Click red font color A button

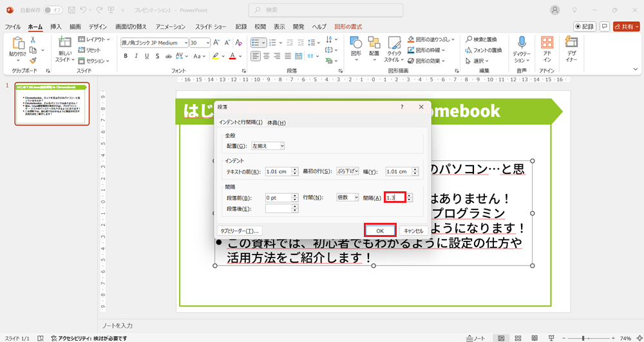point(232,56)
